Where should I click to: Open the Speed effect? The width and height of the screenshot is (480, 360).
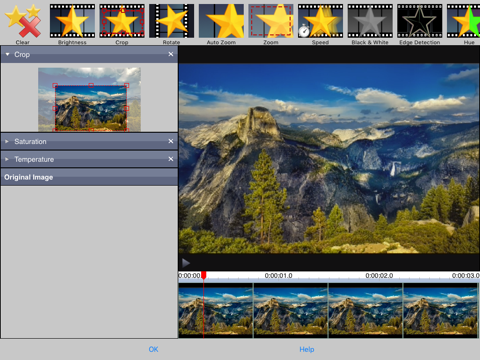point(320,24)
